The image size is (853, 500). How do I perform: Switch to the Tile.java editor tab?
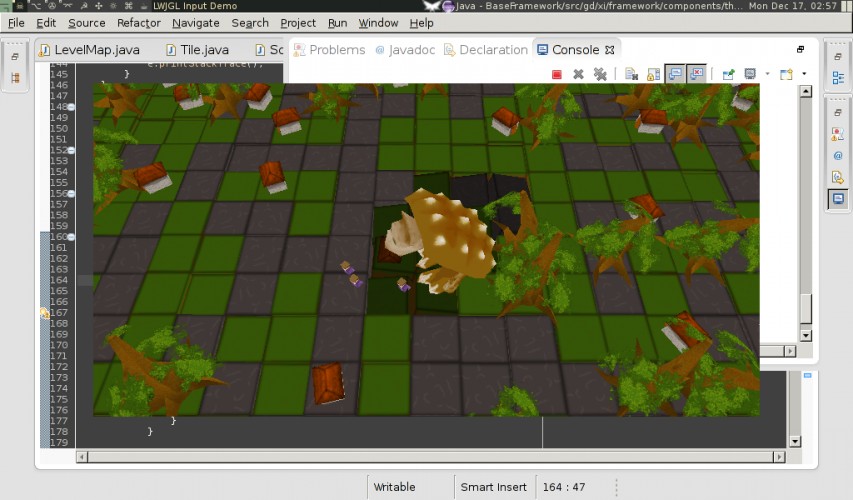point(197,50)
